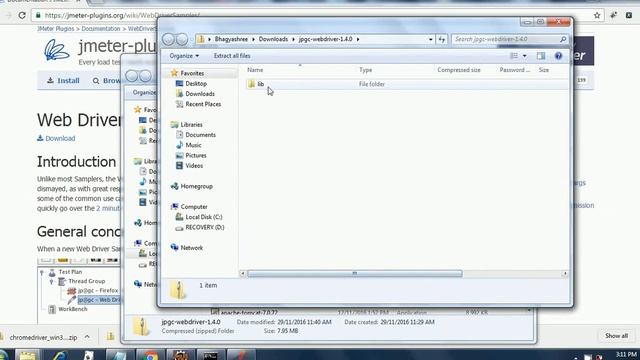
Task: Click chromedriver_win3....zip in download bar
Action: coord(43,337)
